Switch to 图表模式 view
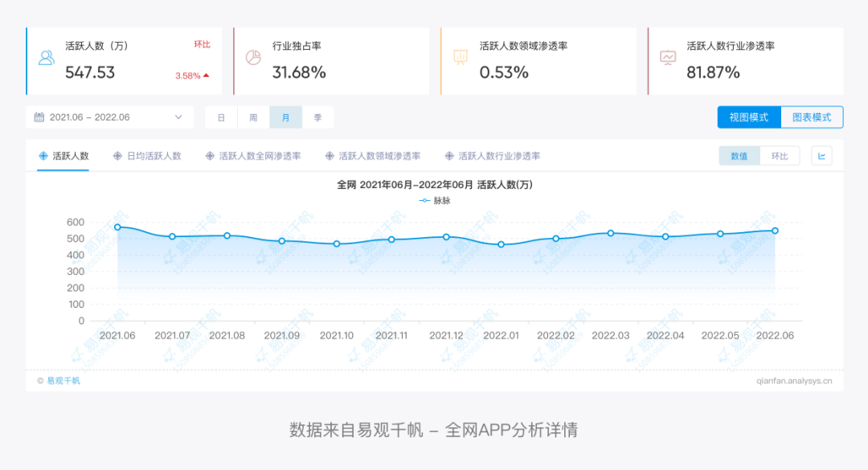The image size is (868, 470). click(812, 117)
